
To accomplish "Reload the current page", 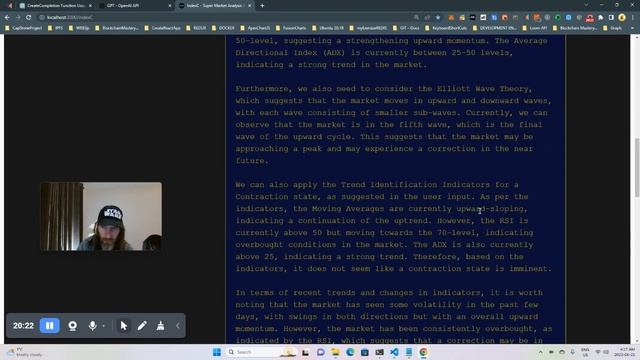I will click(x=29, y=18).
